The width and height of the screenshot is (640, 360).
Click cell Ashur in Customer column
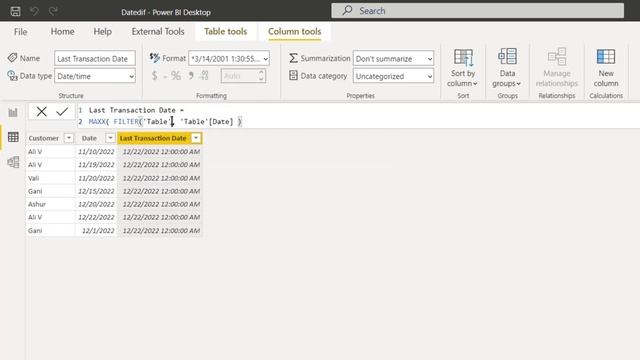(51, 204)
